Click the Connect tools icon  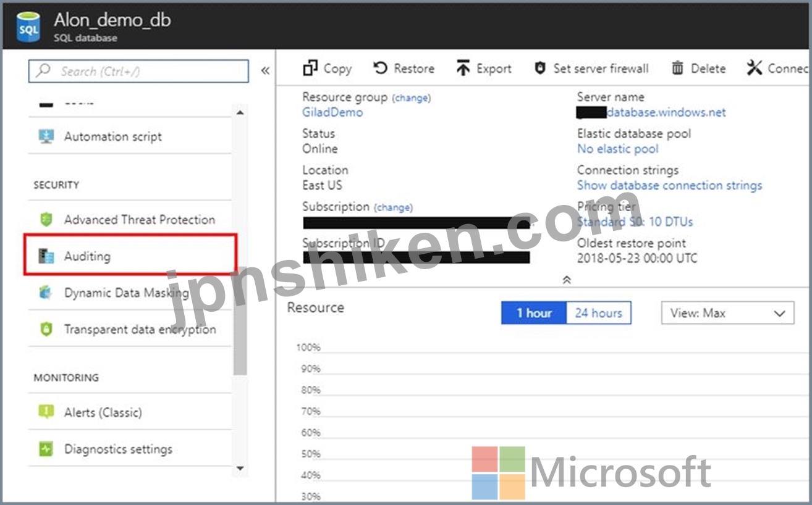pyautogui.click(x=754, y=67)
